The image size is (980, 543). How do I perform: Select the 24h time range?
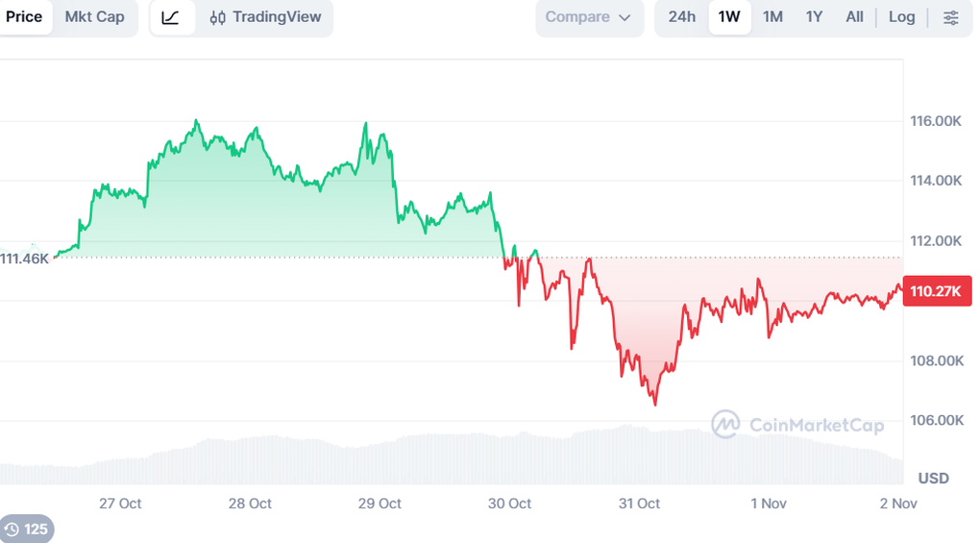682,17
